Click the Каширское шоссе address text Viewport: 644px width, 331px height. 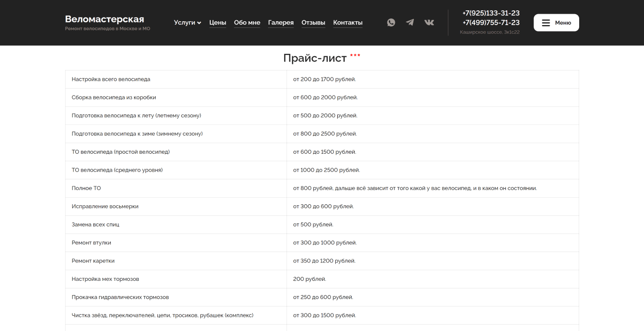point(490,32)
